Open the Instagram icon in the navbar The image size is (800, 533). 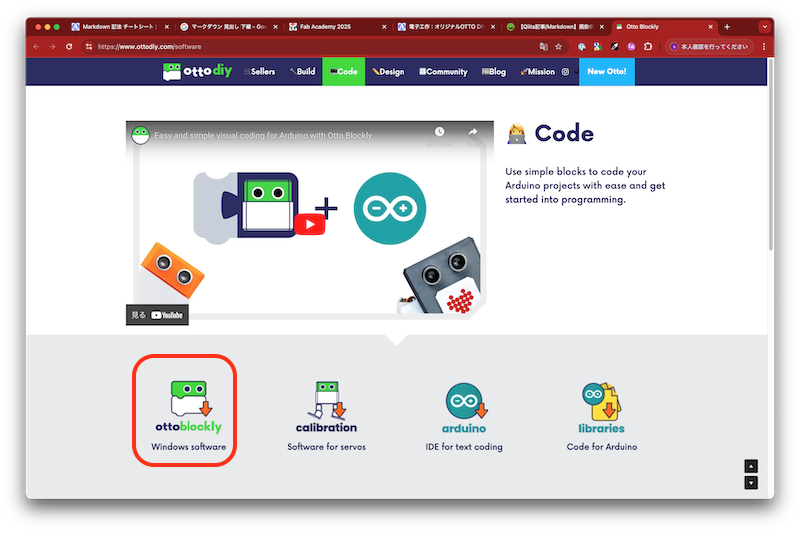565,72
